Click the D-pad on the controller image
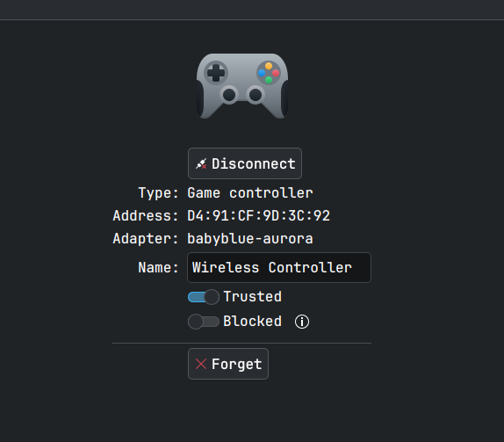This screenshot has height=442, width=504. (x=216, y=73)
